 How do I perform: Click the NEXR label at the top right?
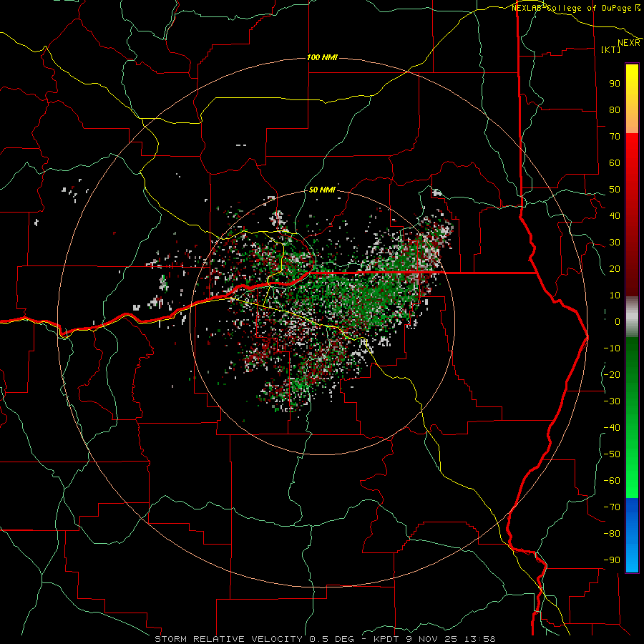click(629, 43)
